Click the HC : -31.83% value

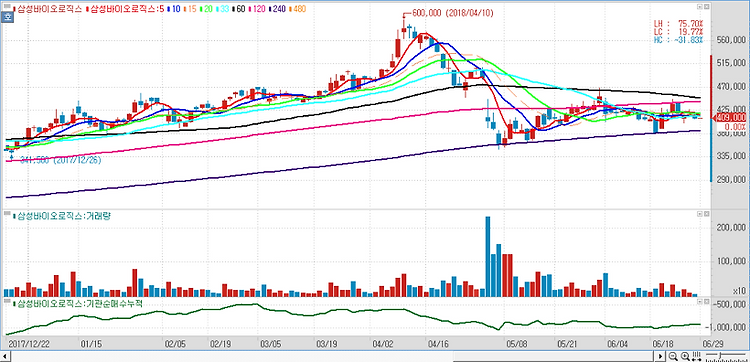tap(679, 39)
